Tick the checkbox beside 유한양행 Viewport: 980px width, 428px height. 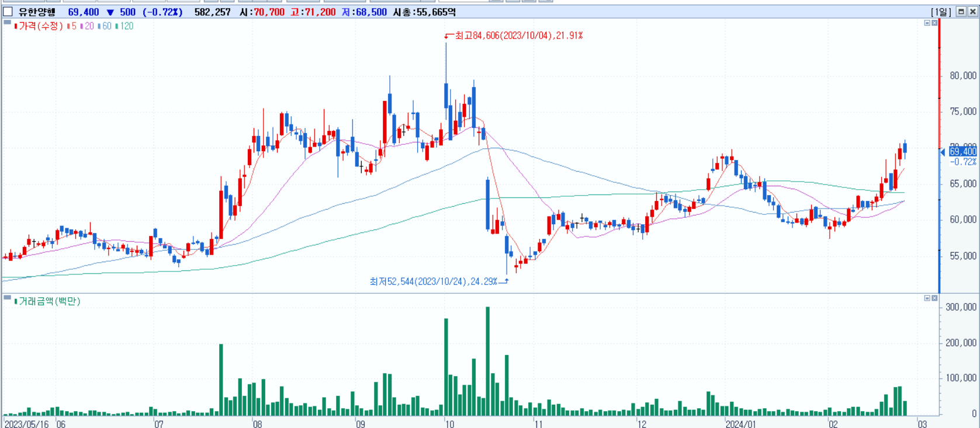click(x=8, y=12)
